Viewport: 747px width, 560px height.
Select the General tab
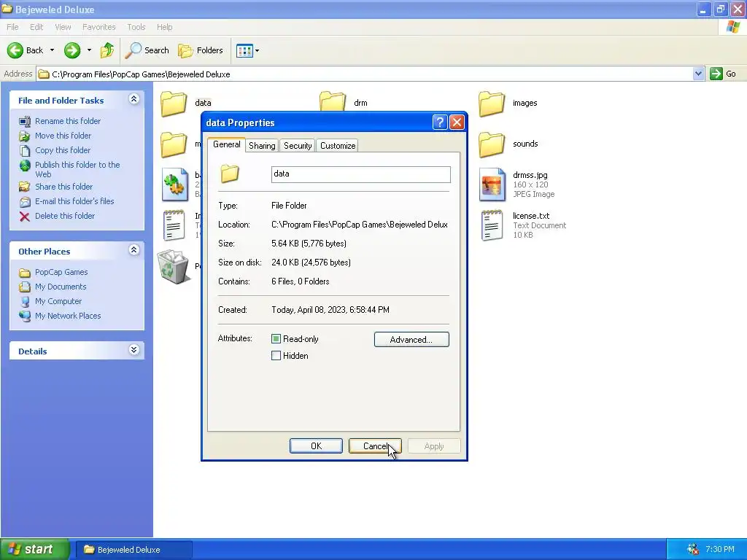click(226, 144)
